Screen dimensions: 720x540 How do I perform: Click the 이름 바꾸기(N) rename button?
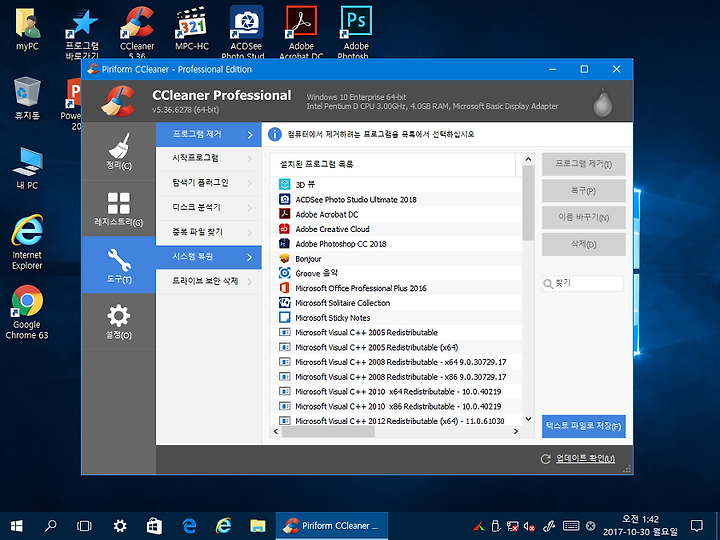(x=584, y=217)
